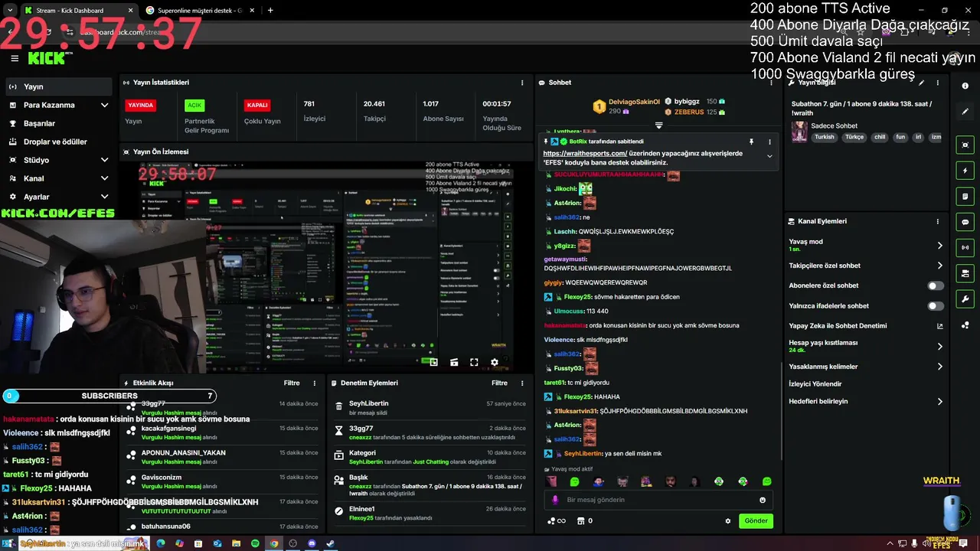The image size is (980, 551).
Task: Expand the Kanal sidebar section
Action: point(58,178)
